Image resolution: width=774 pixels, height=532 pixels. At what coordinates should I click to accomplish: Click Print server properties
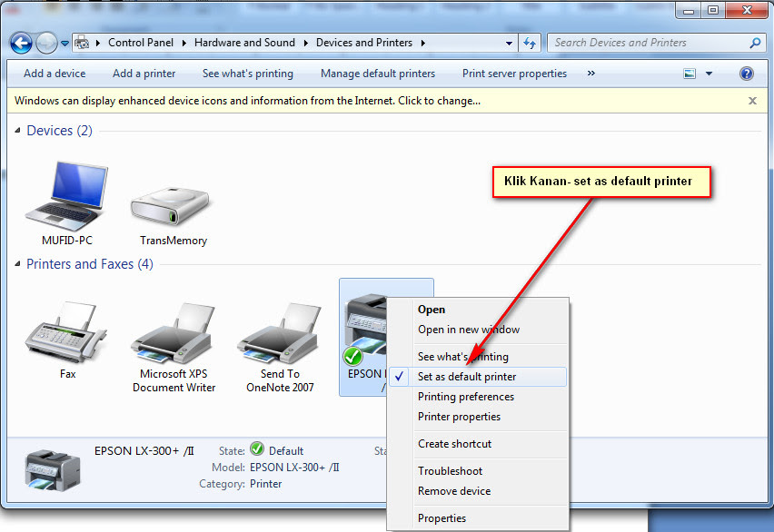pyautogui.click(x=515, y=74)
